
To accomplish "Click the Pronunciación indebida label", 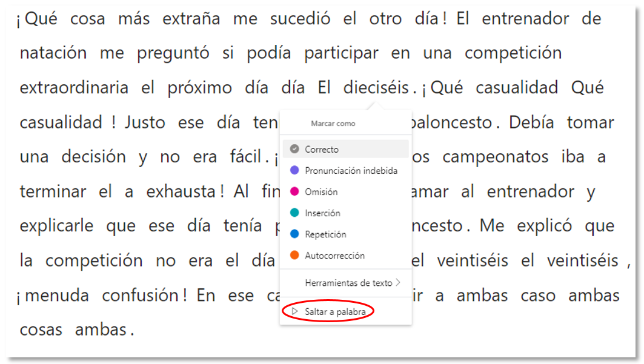I will [x=351, y=171].
